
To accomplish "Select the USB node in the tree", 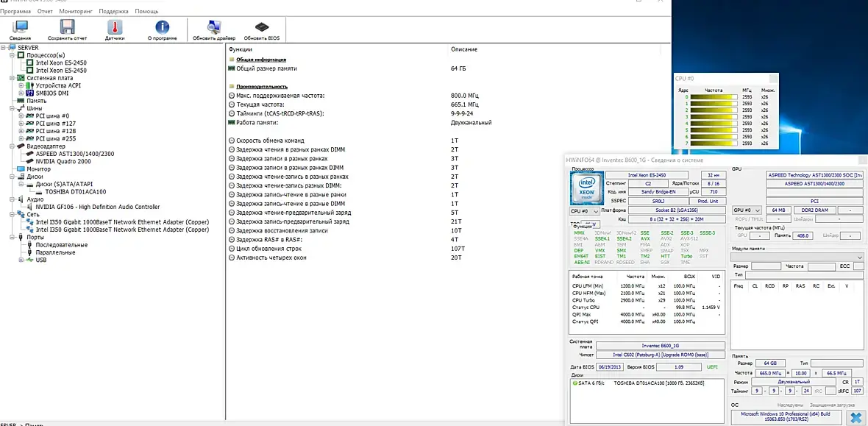I will pos(41,260).
